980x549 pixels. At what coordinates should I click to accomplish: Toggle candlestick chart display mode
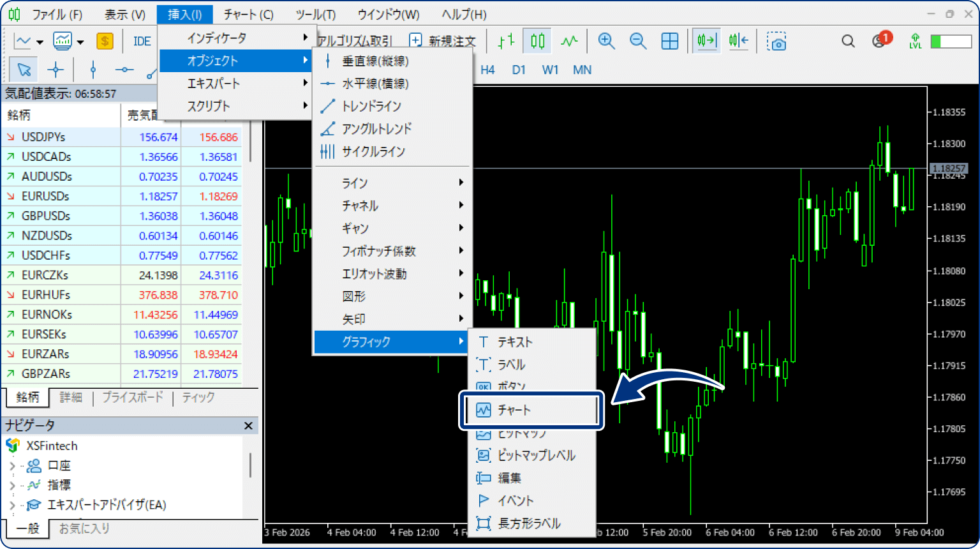click(538, 41)
